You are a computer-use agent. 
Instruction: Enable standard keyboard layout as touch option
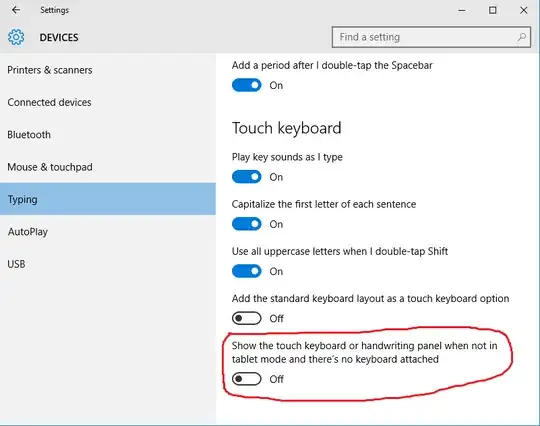click(x=247, y=319)
